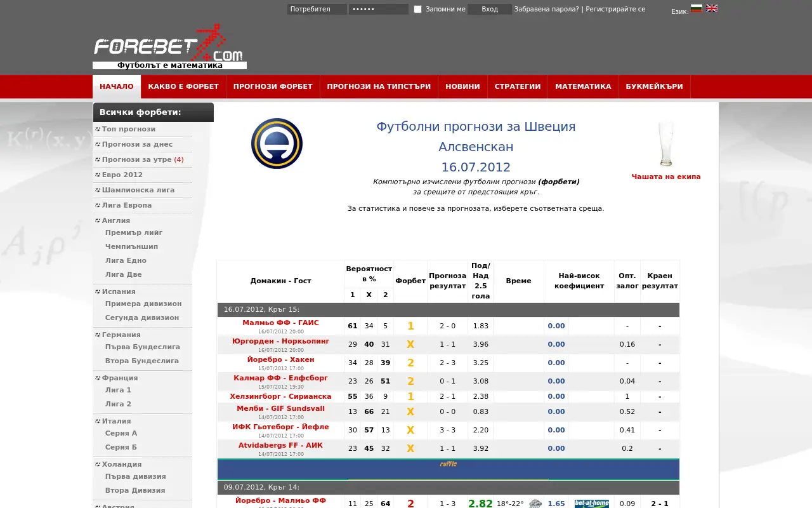
Task: Click the 0.00 odds for Калмар ФФ - Елфсборг
Action: point(556,382)
